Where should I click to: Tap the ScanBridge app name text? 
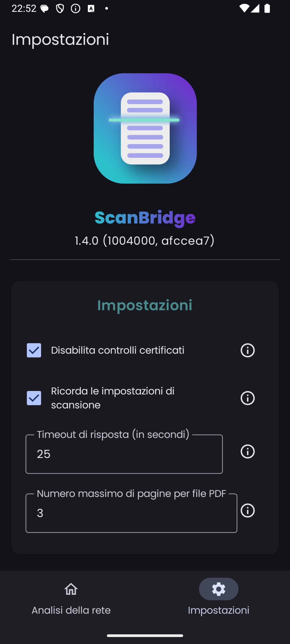click(x=145, y=218)
